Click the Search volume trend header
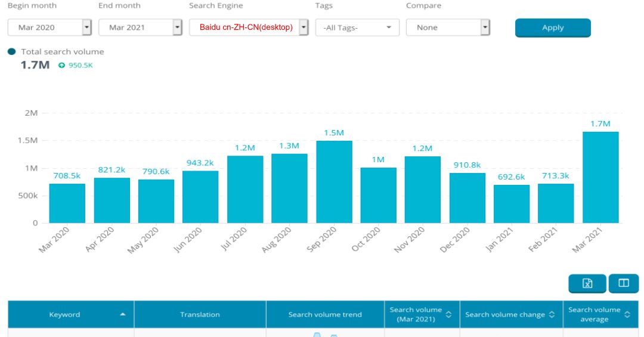 coord(325,314)
